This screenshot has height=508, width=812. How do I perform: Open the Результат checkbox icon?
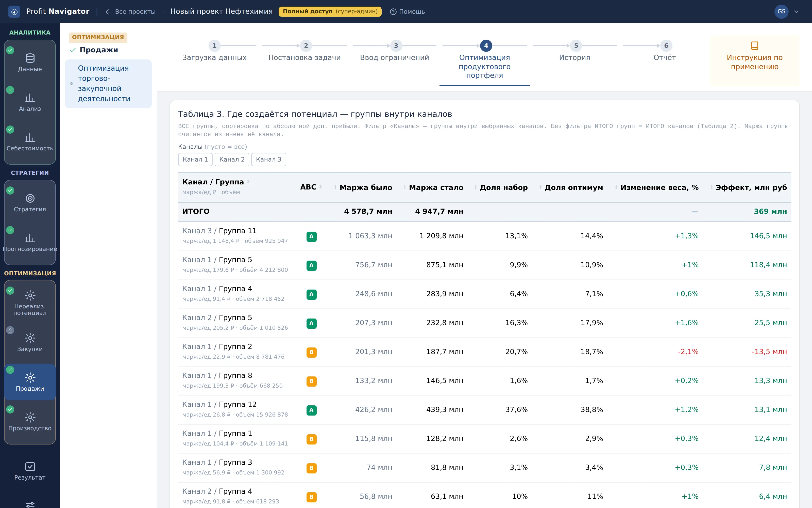click(x=30, y=466)
